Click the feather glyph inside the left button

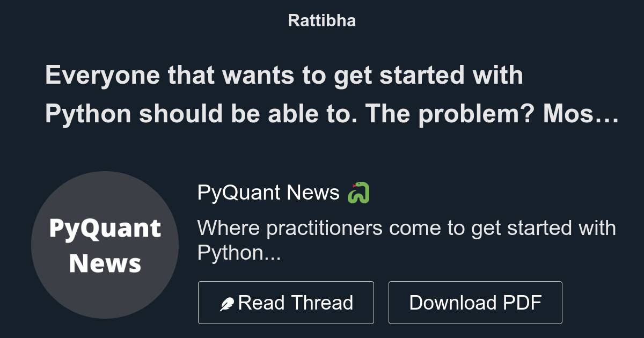point(228,302)
